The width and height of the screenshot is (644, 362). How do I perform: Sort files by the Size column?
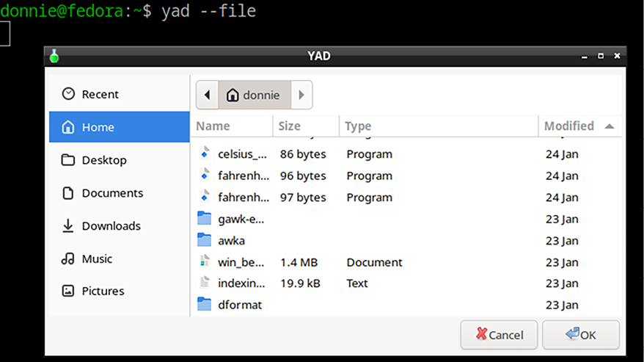click(x=306, y=126)
